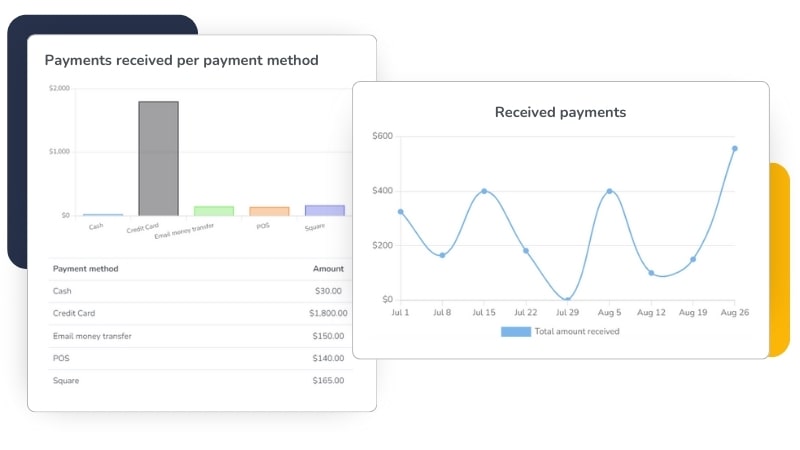Click the small blue Cash bar
The height and width of the screenshot is (450, 800).
[x=103, y=214]
